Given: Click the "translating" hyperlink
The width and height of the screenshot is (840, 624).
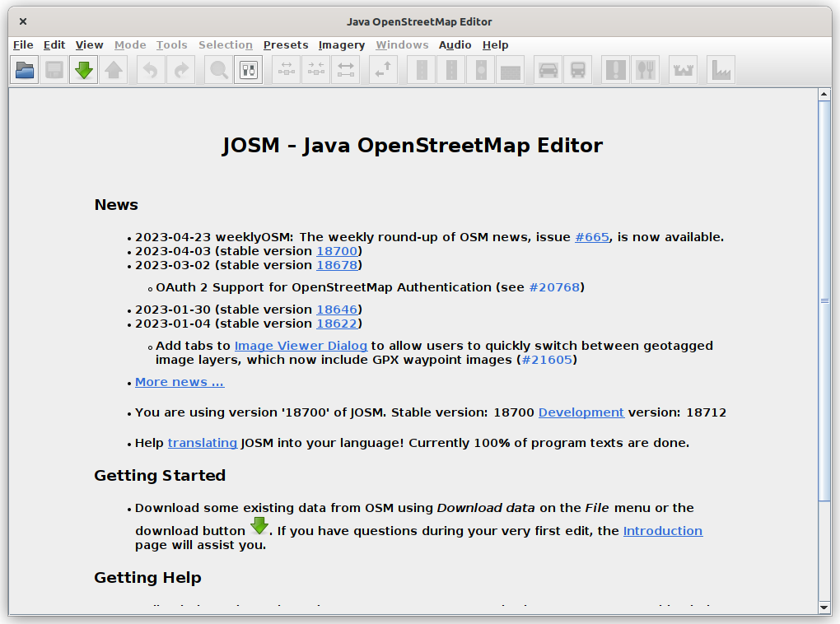Looking at the screenshot, I should (203, 443).
